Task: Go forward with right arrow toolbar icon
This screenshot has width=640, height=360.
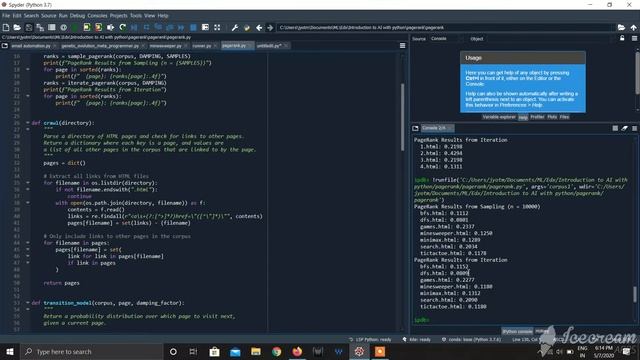Action: click(270, 27)
